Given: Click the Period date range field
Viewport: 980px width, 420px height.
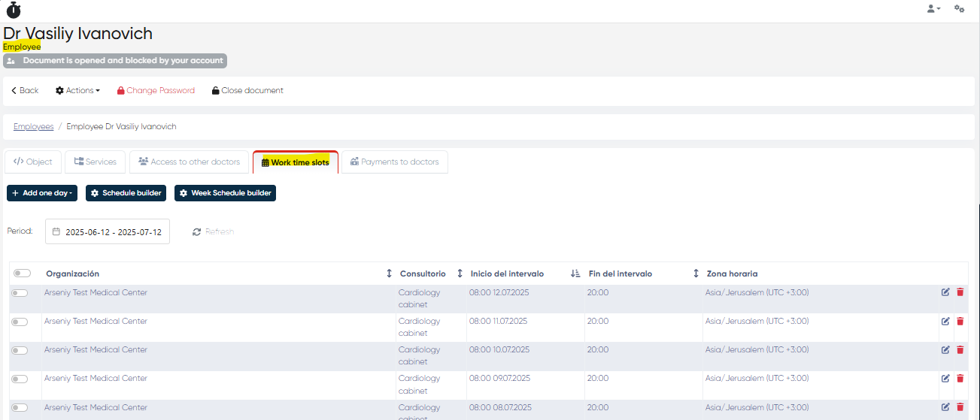Looking at the screenshot, I should [x=108, y=232].
